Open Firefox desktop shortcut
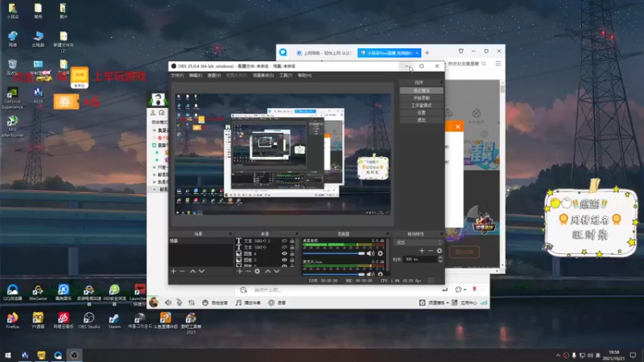 click(12, 320)
